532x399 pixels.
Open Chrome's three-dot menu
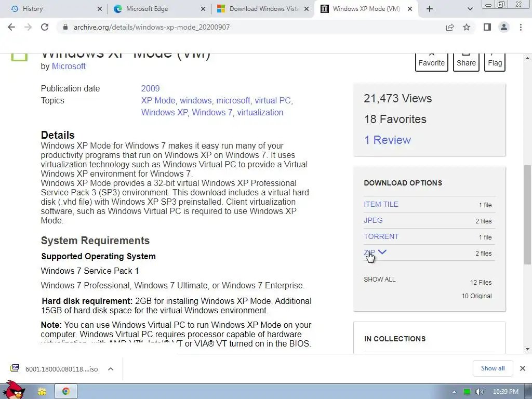521,27
